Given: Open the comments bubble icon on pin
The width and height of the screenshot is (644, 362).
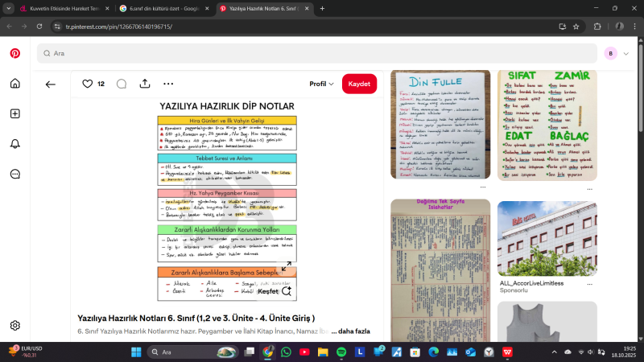Looking at the screenshot, I should pos(122,84).
